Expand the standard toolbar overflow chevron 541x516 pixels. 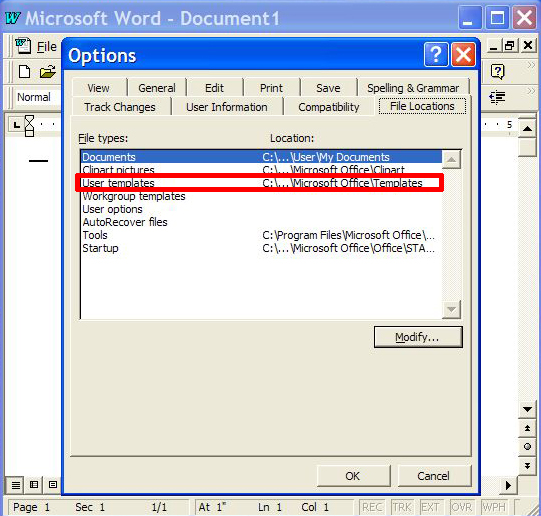(531, 65)
